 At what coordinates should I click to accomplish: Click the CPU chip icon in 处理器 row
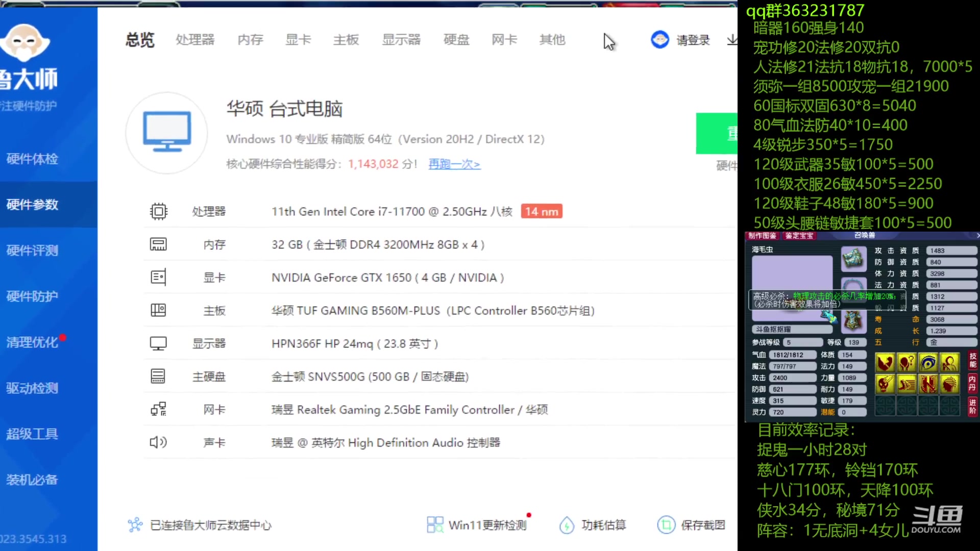point(158,211)
